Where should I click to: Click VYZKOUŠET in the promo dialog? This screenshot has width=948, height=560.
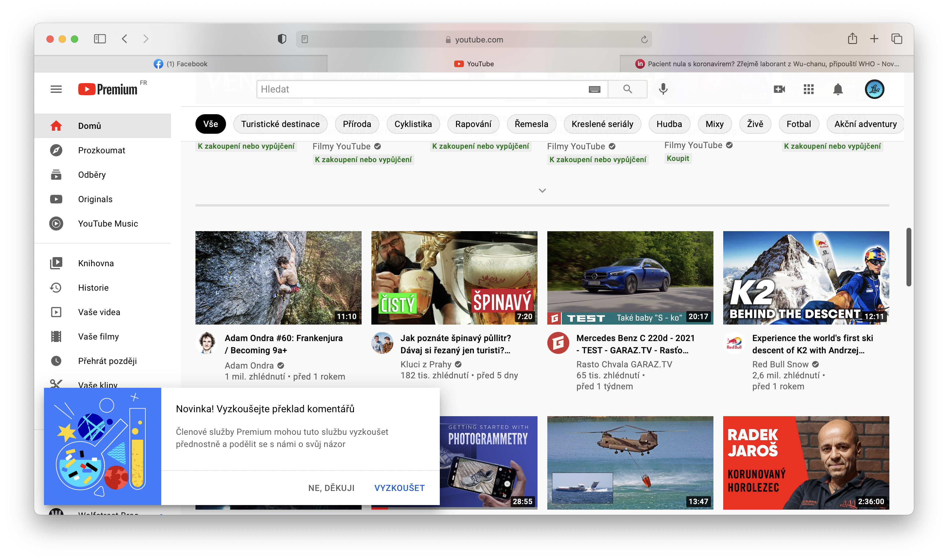tap(399, 488)
